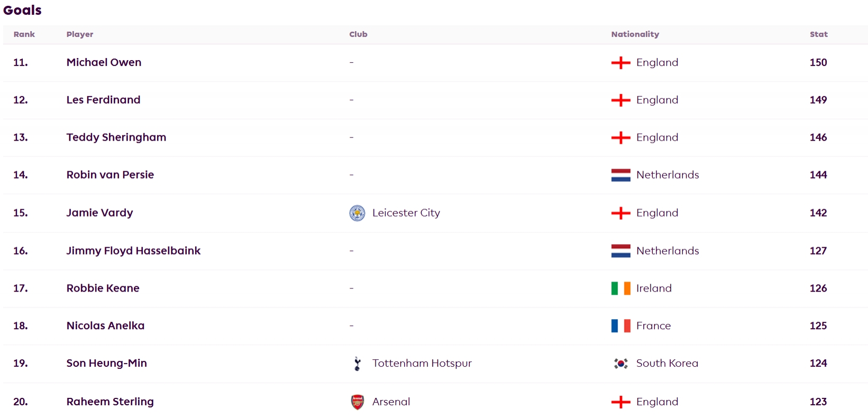Click the Tottenham Hotspur club crest
This screenshot has width=868, height=419.
tap(357, 364)
